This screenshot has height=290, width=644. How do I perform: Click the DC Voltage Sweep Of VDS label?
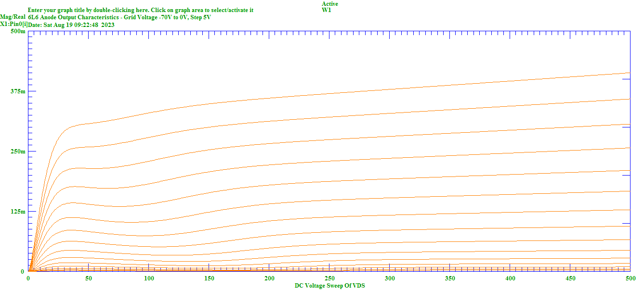tap(329, 286)
